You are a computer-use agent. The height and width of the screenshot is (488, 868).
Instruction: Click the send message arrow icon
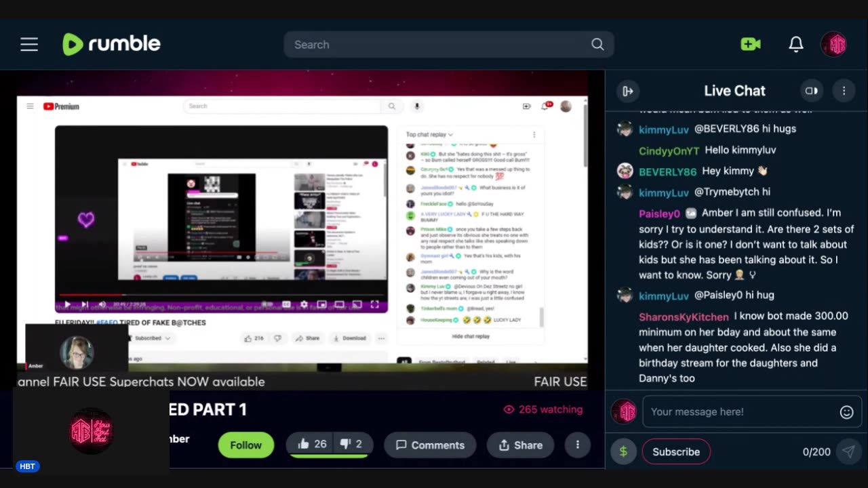848,452
